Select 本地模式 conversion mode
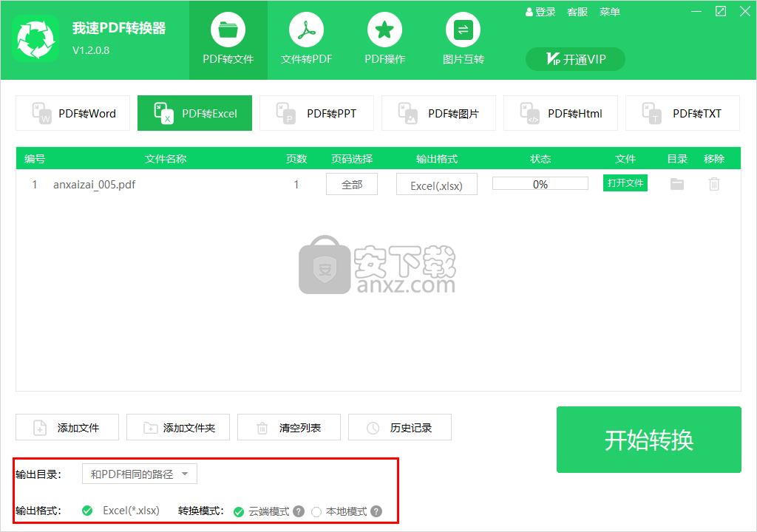This screenshot has height=532, width=757. pos(316,512)
